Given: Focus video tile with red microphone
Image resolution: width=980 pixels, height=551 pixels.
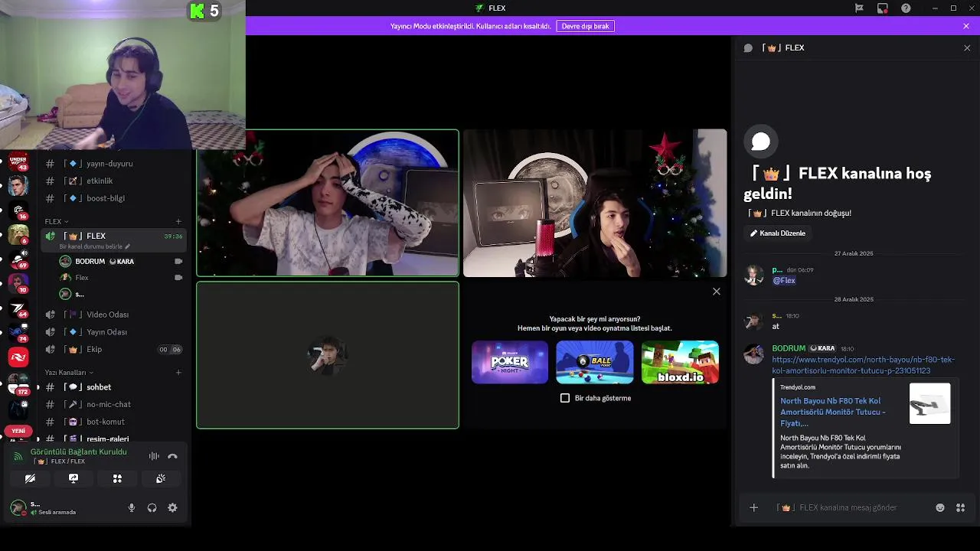Looking at the screenshot, I should 595,203.
